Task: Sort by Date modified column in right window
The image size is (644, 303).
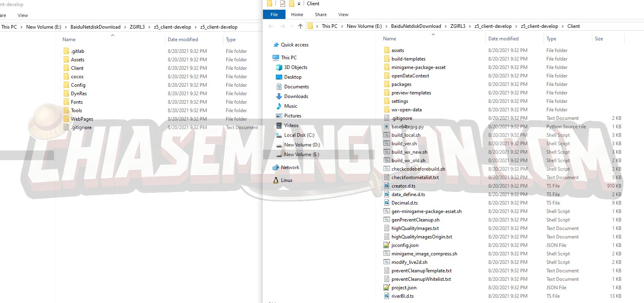Action: click(503, 39)
